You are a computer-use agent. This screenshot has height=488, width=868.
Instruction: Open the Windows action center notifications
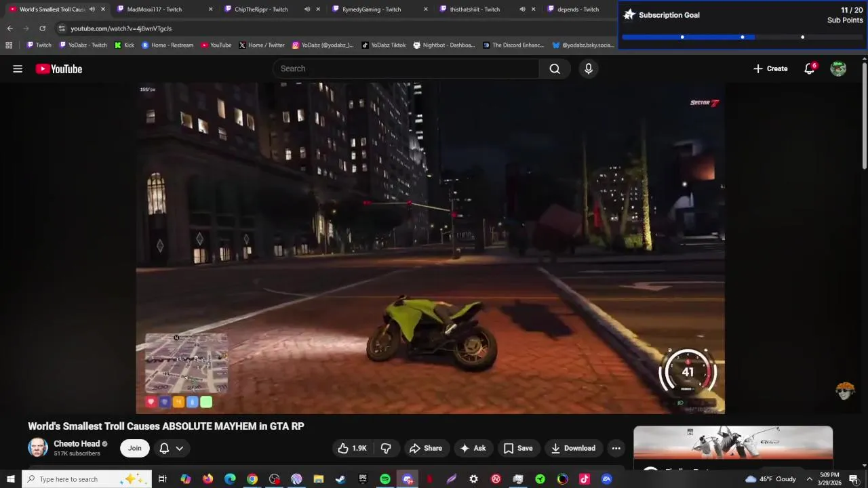pos(854,479)
